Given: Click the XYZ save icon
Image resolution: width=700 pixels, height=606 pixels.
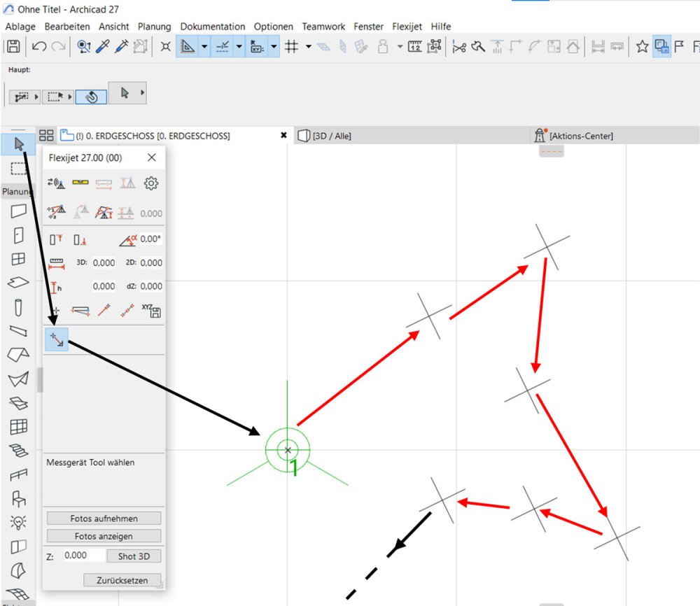Looking at the screenshot, I should click(x=151, y=311).
